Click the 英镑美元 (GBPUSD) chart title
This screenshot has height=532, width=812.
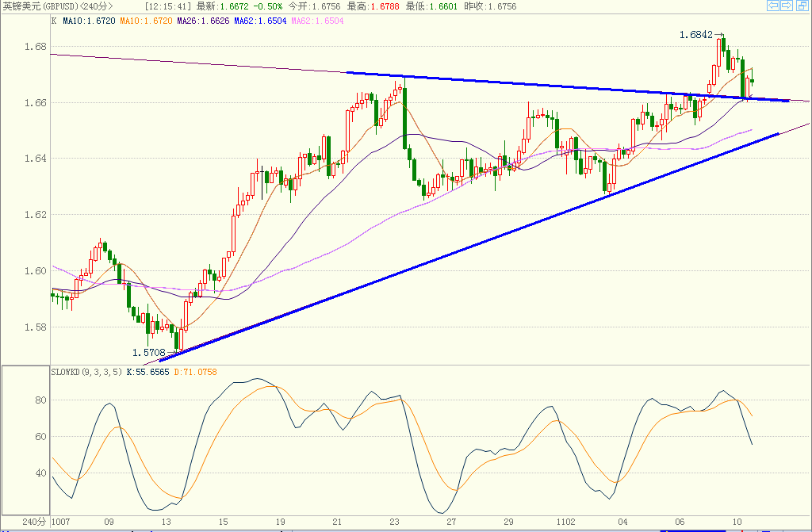(x=57, y=6)
